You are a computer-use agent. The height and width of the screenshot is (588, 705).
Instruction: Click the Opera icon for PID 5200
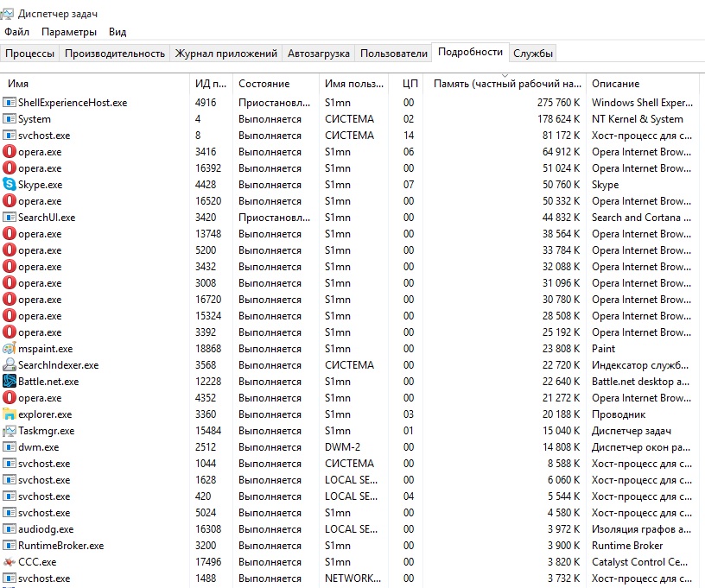[9, 250]
